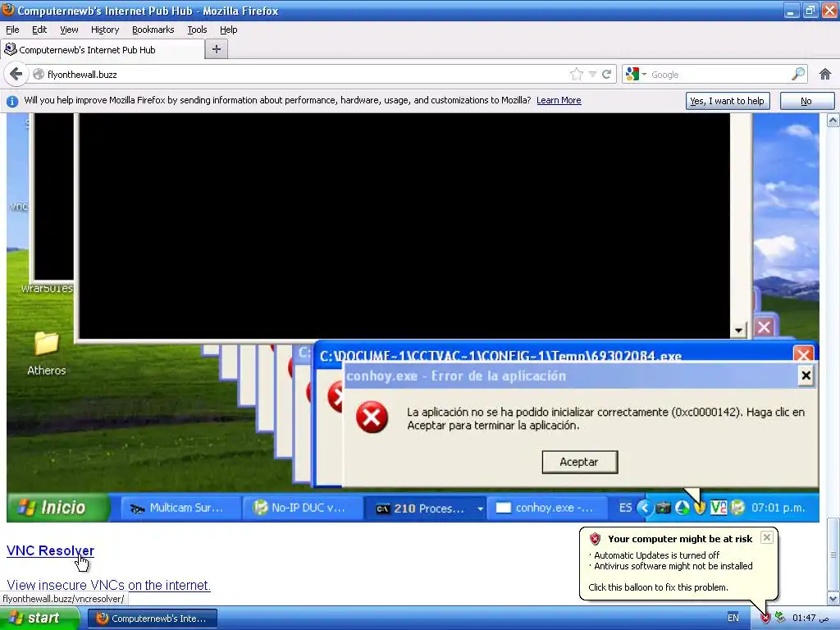Screen dimensions: 840x630
Task: Click the Google search input field
Action: point(719,75)
